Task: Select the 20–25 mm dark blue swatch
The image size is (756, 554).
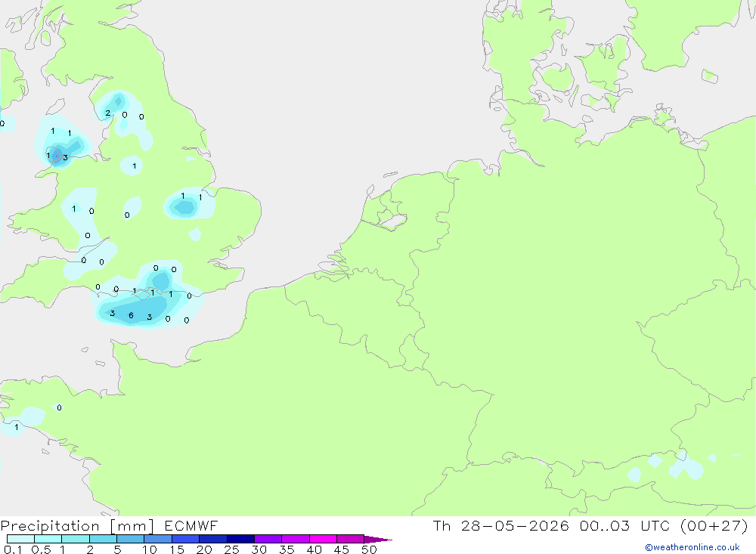Action: tap(213, 539)
